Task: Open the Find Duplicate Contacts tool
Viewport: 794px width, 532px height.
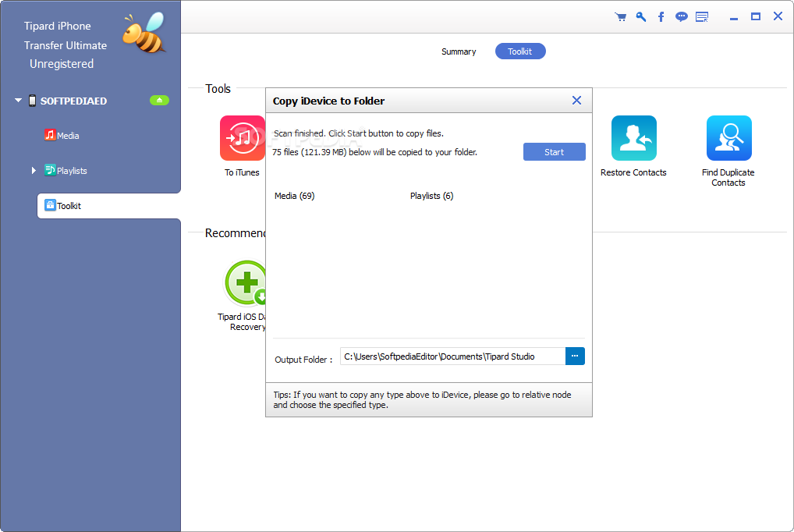Action: (x=728, y=151)
